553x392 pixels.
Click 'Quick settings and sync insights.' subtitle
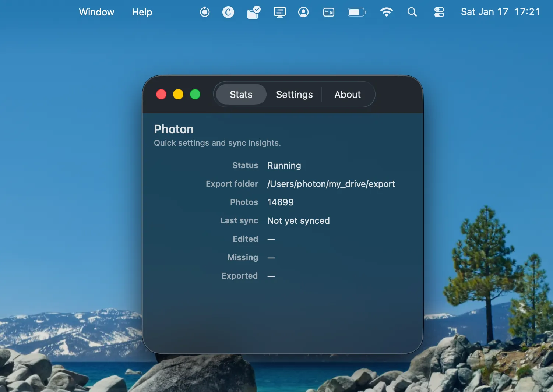tap(217, 143)
